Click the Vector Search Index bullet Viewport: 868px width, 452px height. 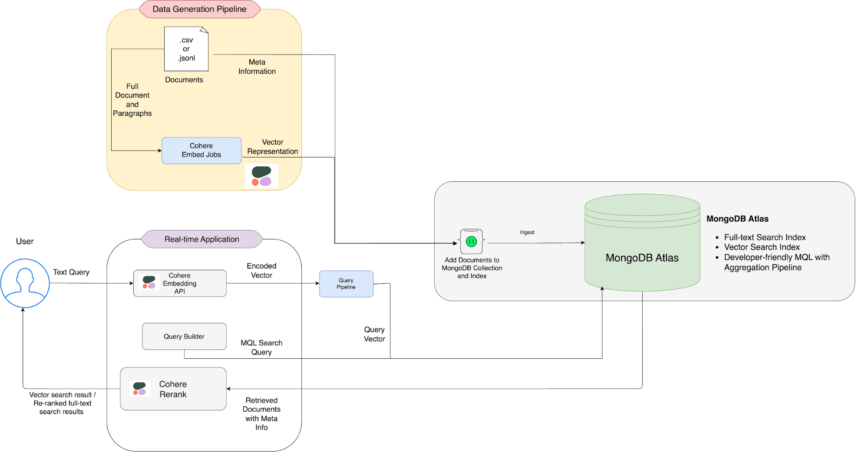761,247
